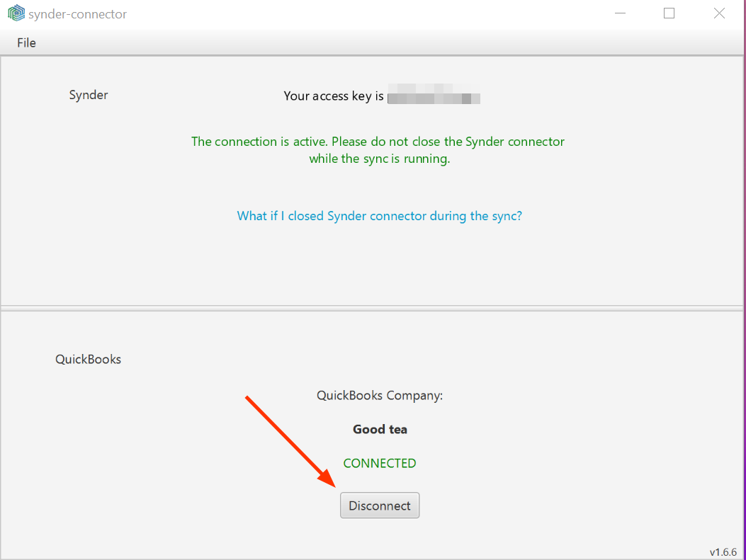Click the QuickBooks section label
Image resolution: width=746 pixels, height=560 pixels.
point(88,359)
